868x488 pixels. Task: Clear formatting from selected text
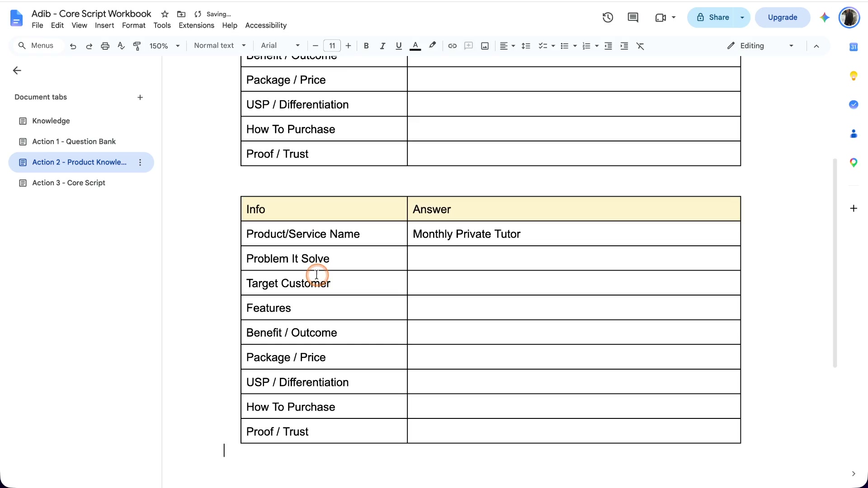click(640, 46)
